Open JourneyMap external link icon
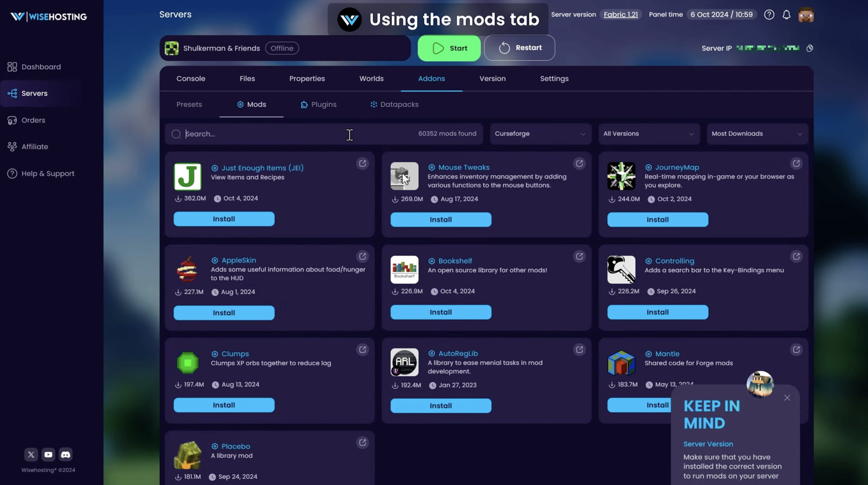The width and height of the screenshot is (868, 485). click(x=796, y=163)
